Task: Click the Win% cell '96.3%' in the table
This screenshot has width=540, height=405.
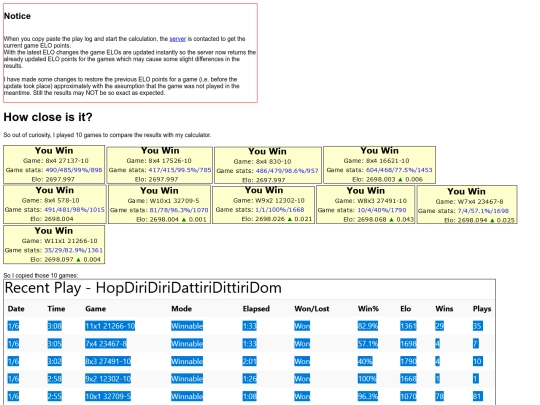Action: [x=367, y=396]
